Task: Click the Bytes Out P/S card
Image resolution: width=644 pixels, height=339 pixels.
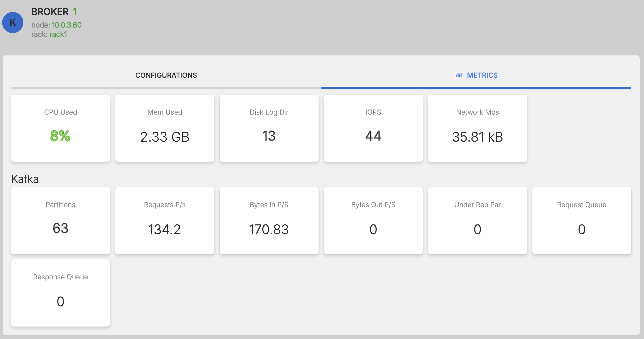Action: [373, 221]
